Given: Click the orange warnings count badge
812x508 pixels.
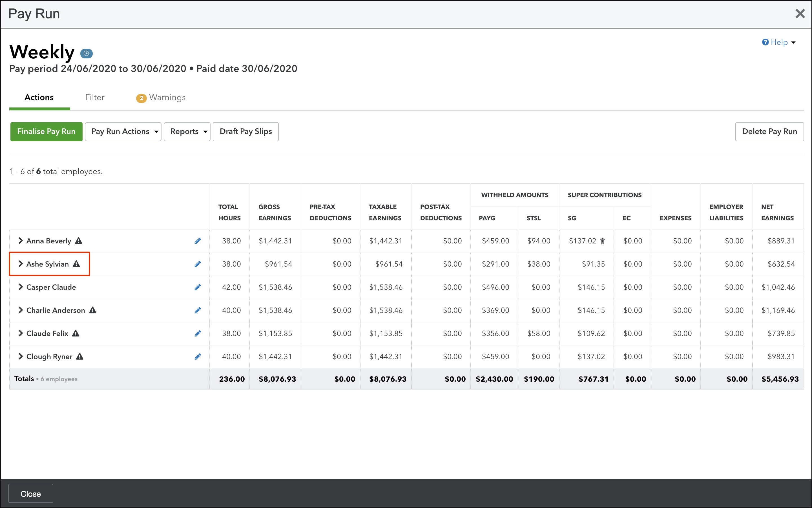Looking at the screenshot, I should click(141, 98).
